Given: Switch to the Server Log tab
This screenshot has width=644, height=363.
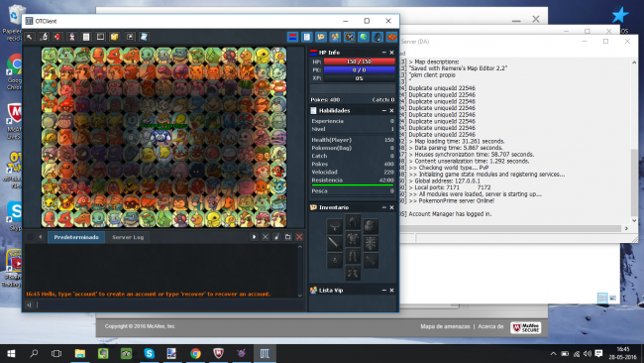Looking at the screenshot, I should 128,237.
